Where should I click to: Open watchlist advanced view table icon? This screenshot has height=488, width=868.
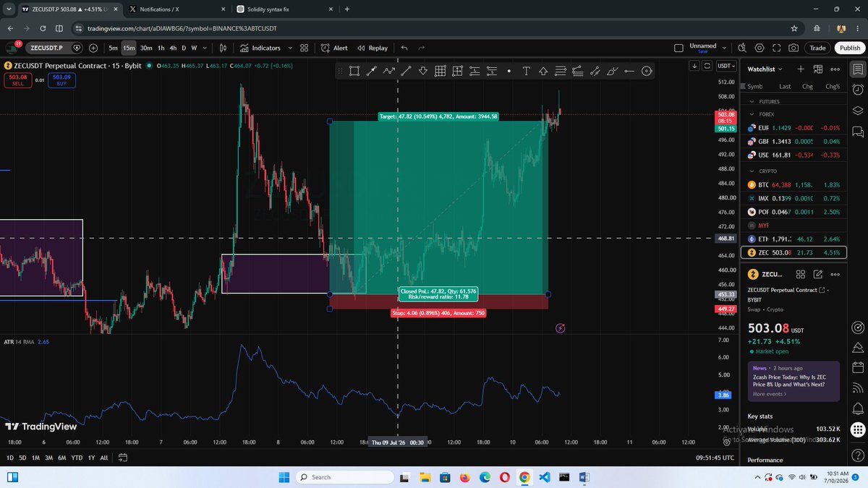(818, 69)
